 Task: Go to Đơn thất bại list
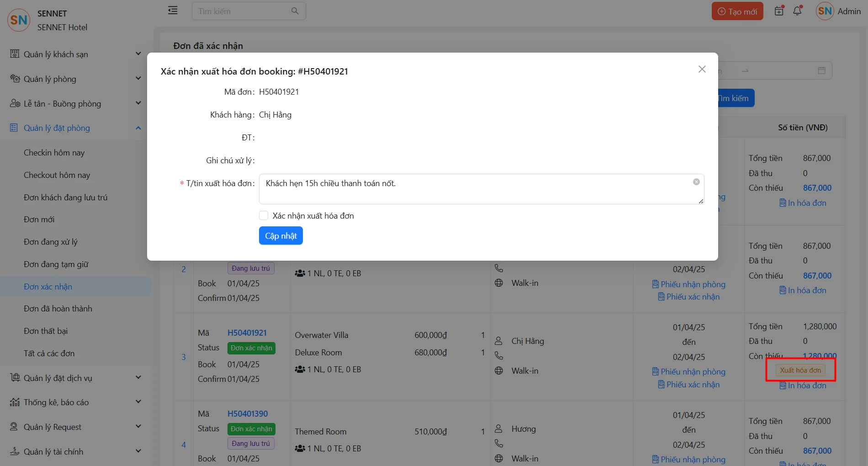pos(46,331)
